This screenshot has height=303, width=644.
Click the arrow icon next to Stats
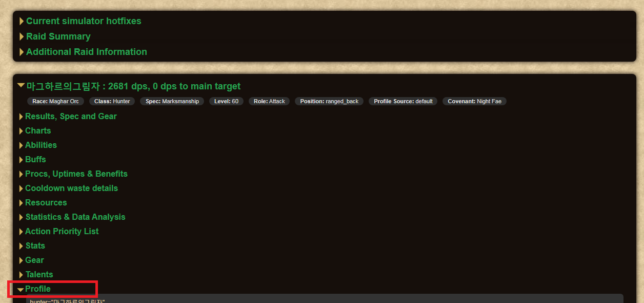tap(22, 246)
